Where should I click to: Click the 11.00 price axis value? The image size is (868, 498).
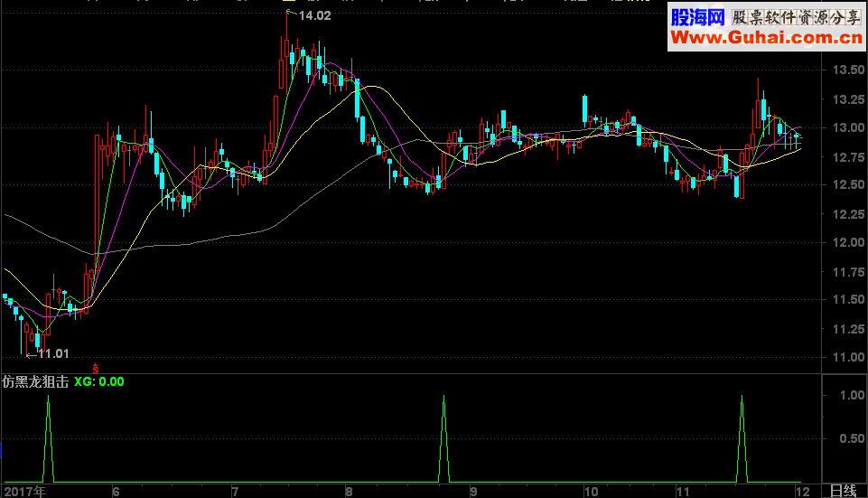point(848,357)
